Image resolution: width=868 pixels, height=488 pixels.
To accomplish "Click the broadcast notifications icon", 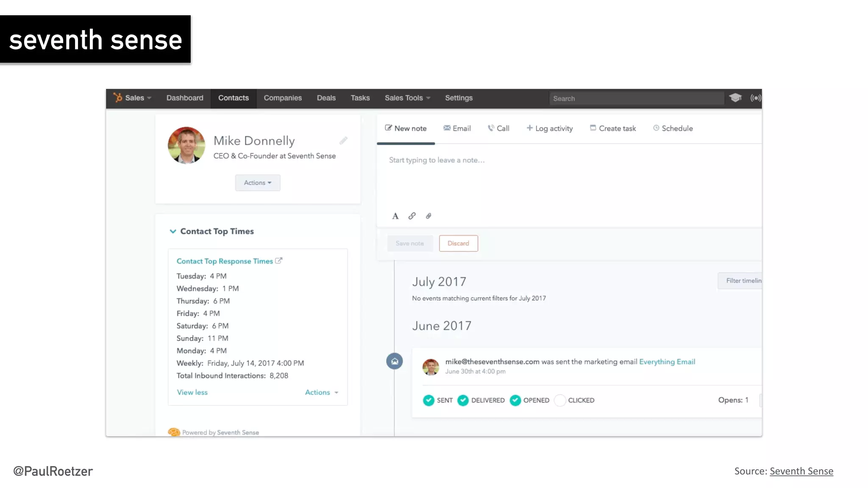I will click(x=755, y=98).
